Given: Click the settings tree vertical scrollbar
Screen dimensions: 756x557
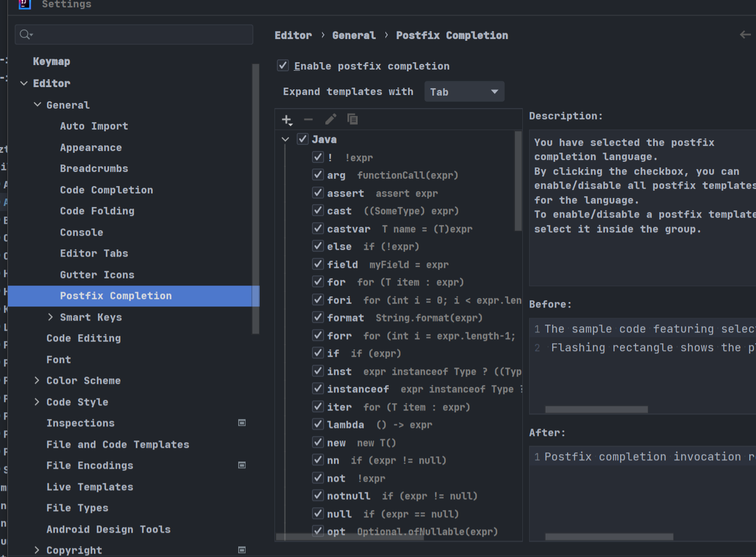Looking at the screenshot, I should 255,198.
